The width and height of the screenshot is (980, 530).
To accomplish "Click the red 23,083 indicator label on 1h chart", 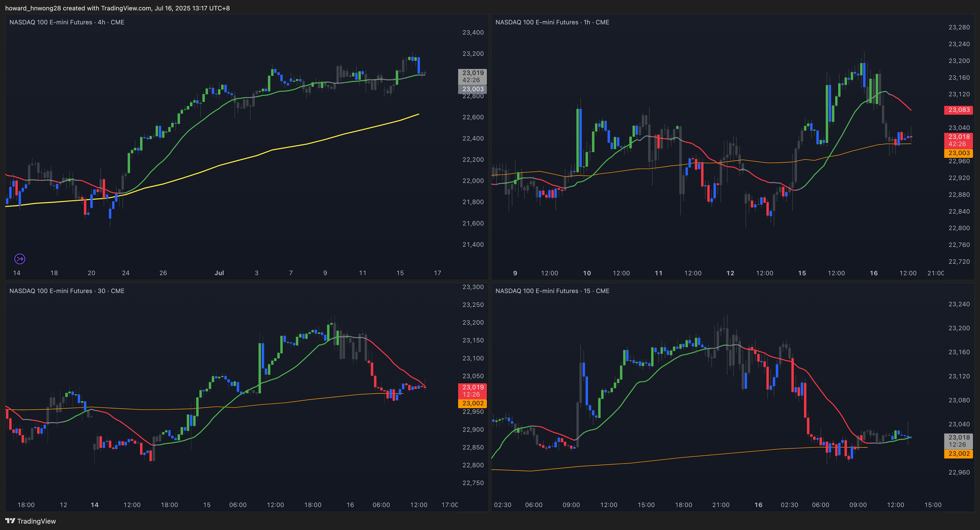I will (x=959, y=110).
